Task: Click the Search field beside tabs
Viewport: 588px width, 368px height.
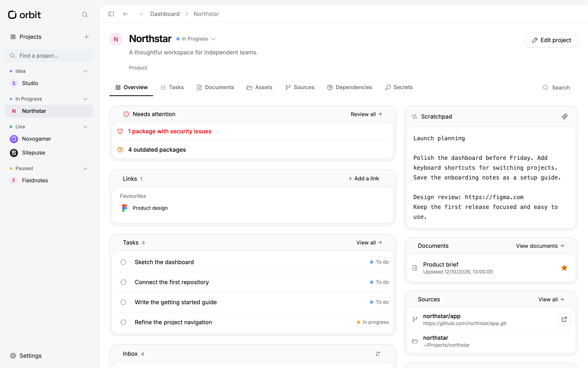Action: [x=556, y=88]
